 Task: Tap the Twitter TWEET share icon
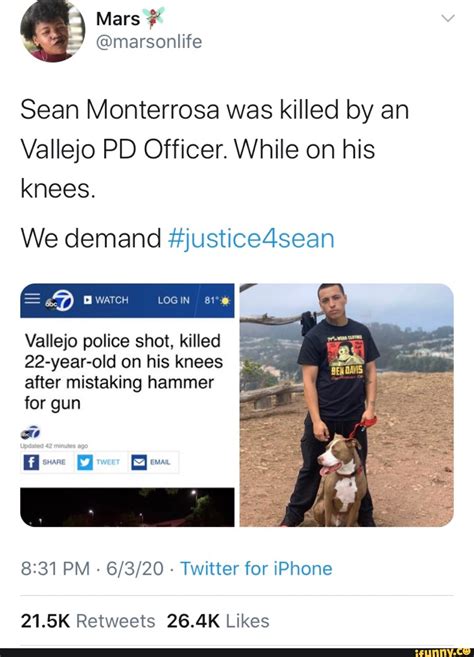click(85, 462)
